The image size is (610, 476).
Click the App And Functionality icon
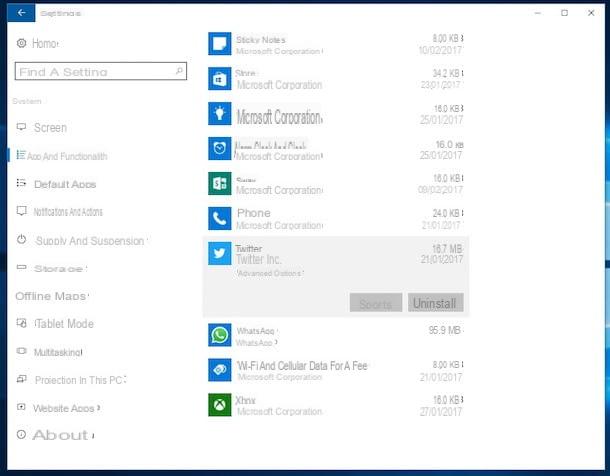(x=21, y=155)
